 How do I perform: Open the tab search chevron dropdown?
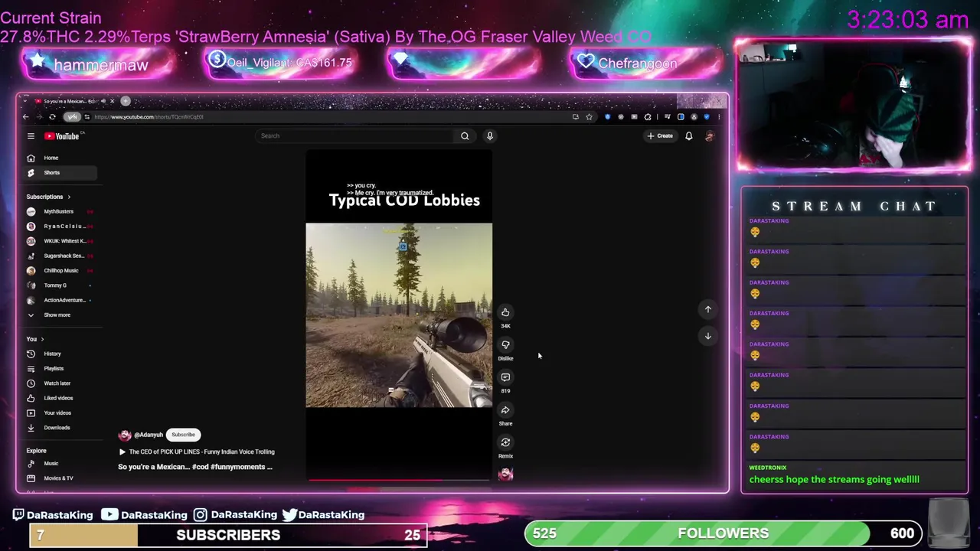coord(25,101)
